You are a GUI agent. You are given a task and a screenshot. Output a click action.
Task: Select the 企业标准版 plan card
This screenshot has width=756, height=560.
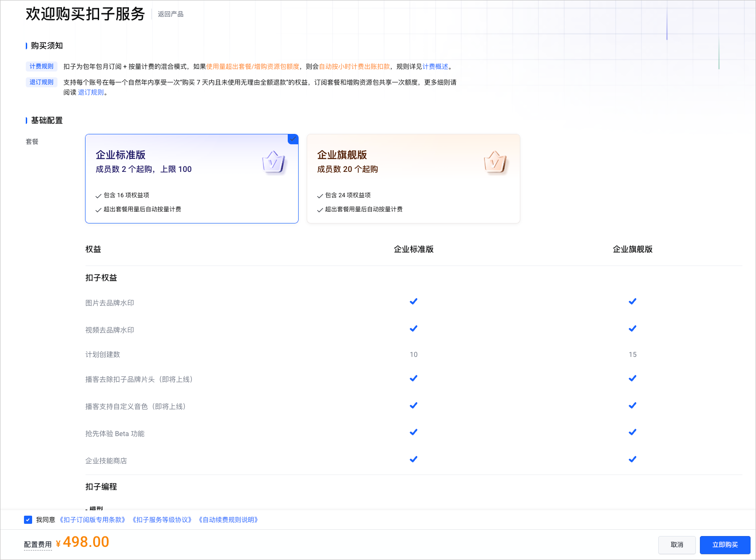coord(192,179)
